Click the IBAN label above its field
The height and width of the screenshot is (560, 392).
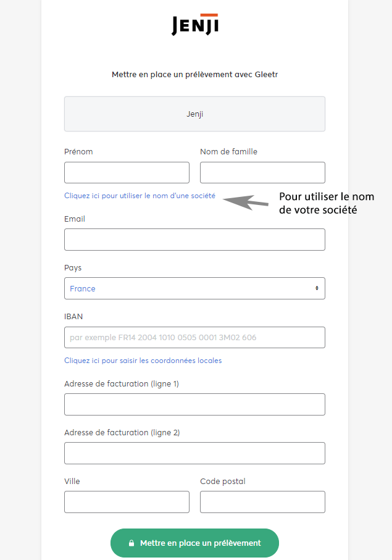pos(73,317)
